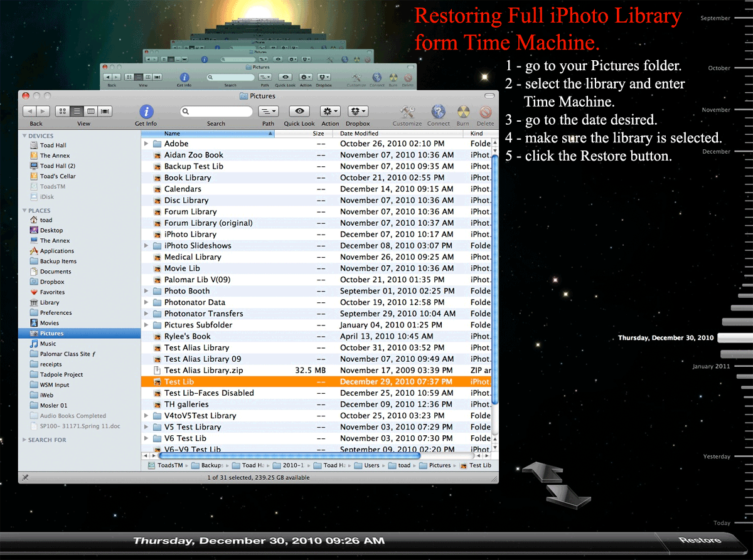Jump to Today on the timeline
The height and width of the screenshot is (560, 753).
tap(722, 523)
